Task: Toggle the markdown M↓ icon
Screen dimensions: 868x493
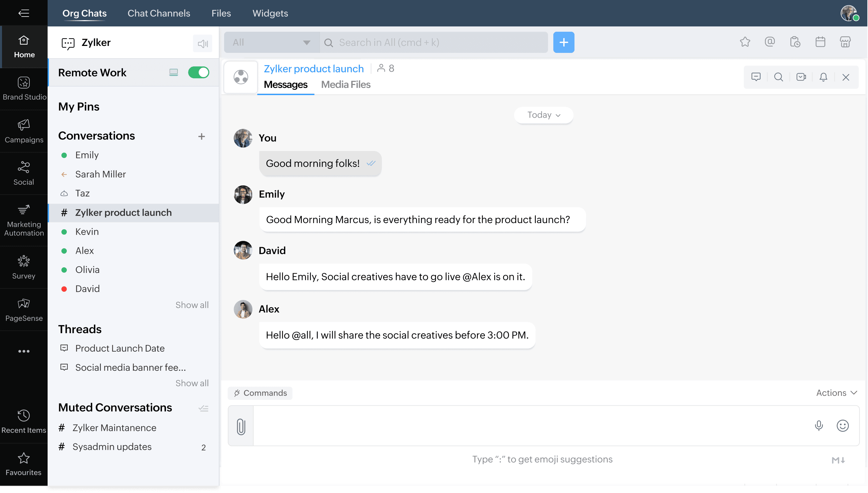Action: 838,460
